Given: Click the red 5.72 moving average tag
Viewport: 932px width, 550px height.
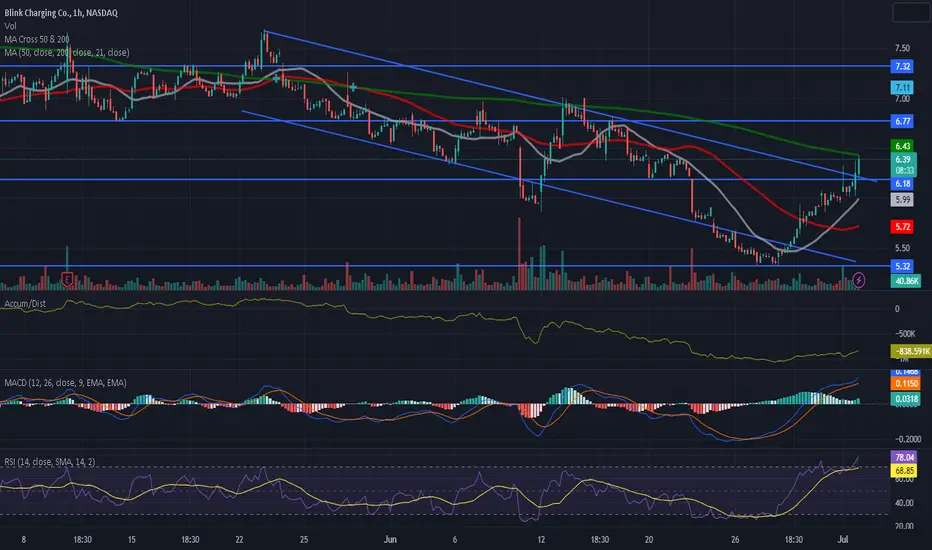Looking at the screenshot, I should tap(902, 227).
